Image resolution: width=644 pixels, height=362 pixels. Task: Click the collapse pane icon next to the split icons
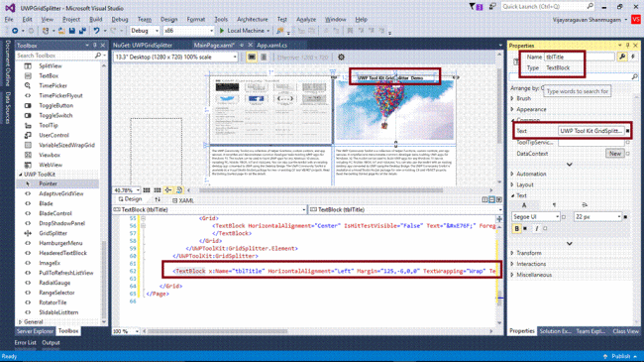(x=499, y=200)
